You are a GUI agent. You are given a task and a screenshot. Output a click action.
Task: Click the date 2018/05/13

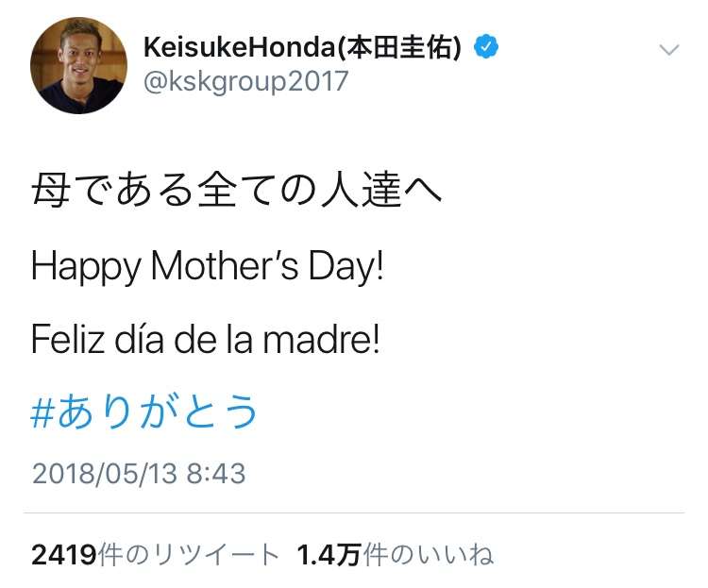pyautogui.click(x=104, y=474)
